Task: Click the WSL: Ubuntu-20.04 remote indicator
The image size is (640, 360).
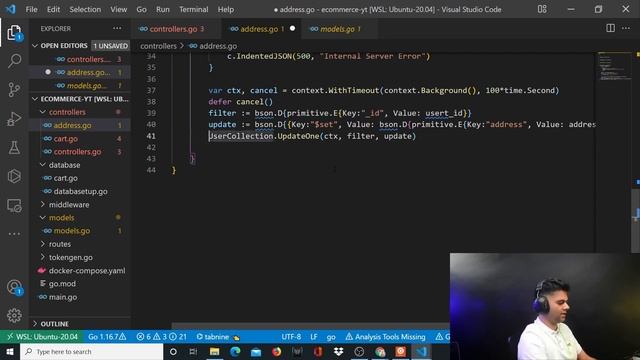Action: click(42, 337)
